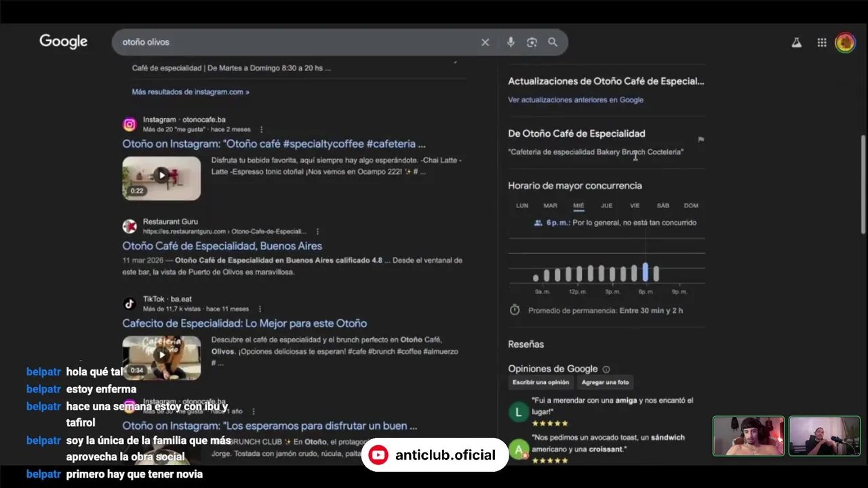Click right webcam thumbnail
The image size is (868, 488).
(x=825, y=436)
